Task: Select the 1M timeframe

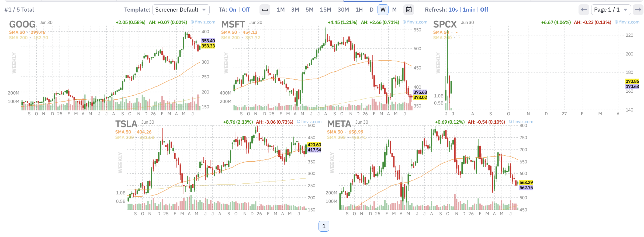Action: pos(281,10)
